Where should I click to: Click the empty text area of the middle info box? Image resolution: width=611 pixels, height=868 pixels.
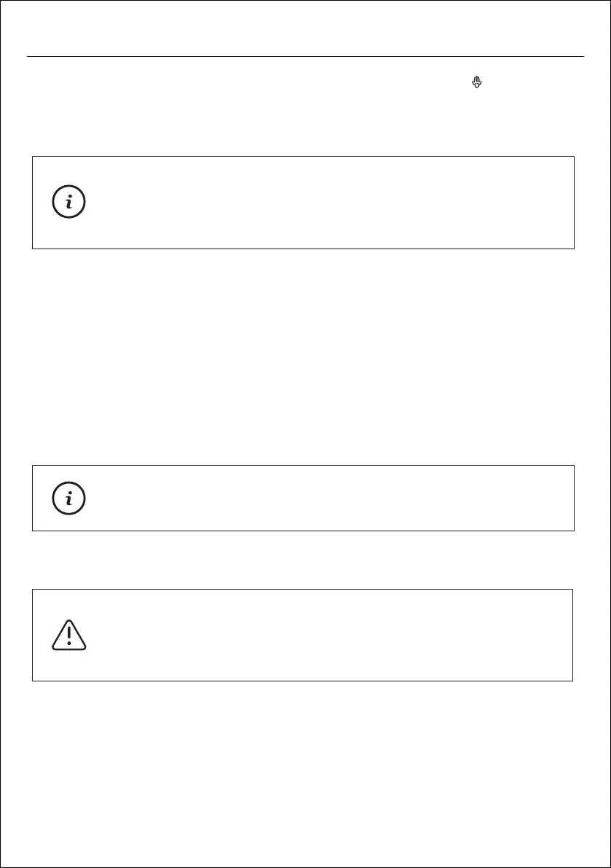(328, 498)
